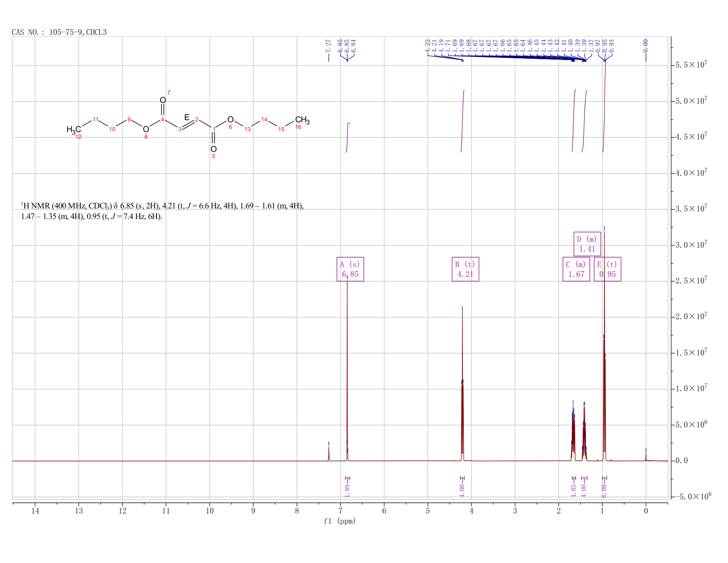Click the '1.47 – 1.35 (m, 4H)' report line
The image size is (728, 563).
point(92,217)
